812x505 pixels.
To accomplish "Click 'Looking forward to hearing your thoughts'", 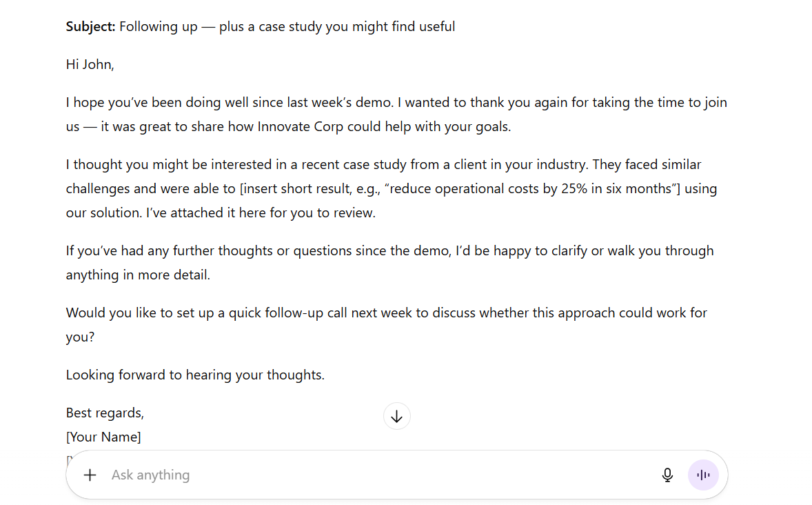I will click(x=195, y=375).
